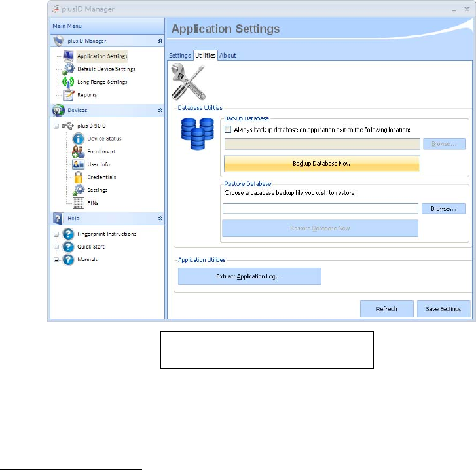Switch to the Settings tab

179,56
